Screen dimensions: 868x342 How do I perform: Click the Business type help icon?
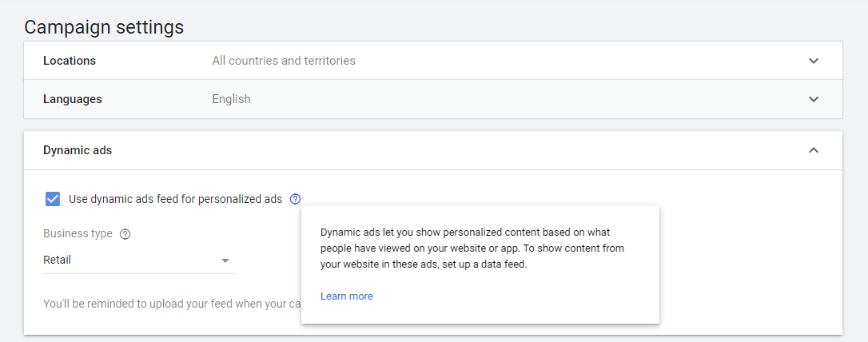pyautogui.click(x=125, y=234)
